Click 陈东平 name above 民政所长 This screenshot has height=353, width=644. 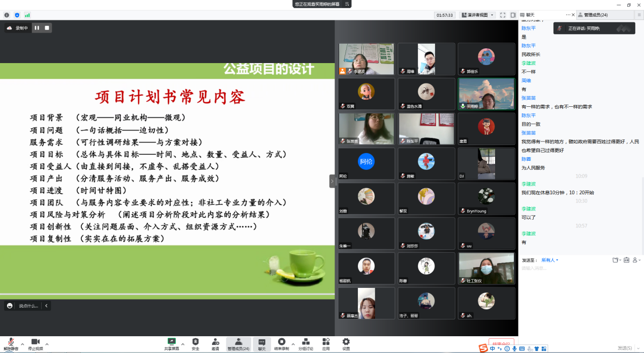coord(529,45)
